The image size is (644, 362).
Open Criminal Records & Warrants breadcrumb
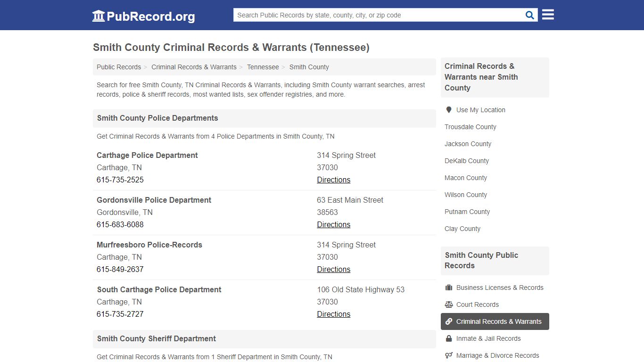(x=194, y=67)
